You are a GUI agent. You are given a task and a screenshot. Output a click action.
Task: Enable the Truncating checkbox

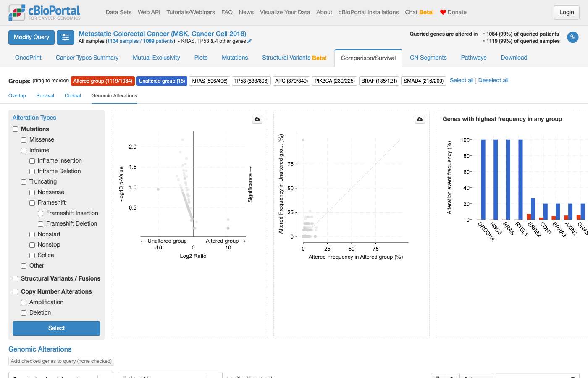coord(24,182)
